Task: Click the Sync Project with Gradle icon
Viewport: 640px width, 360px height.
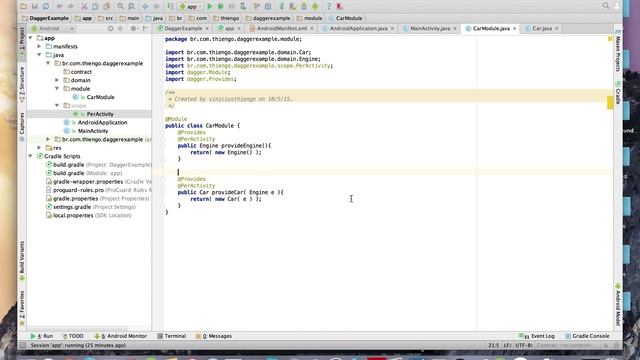Action: (x=281, y=6)
